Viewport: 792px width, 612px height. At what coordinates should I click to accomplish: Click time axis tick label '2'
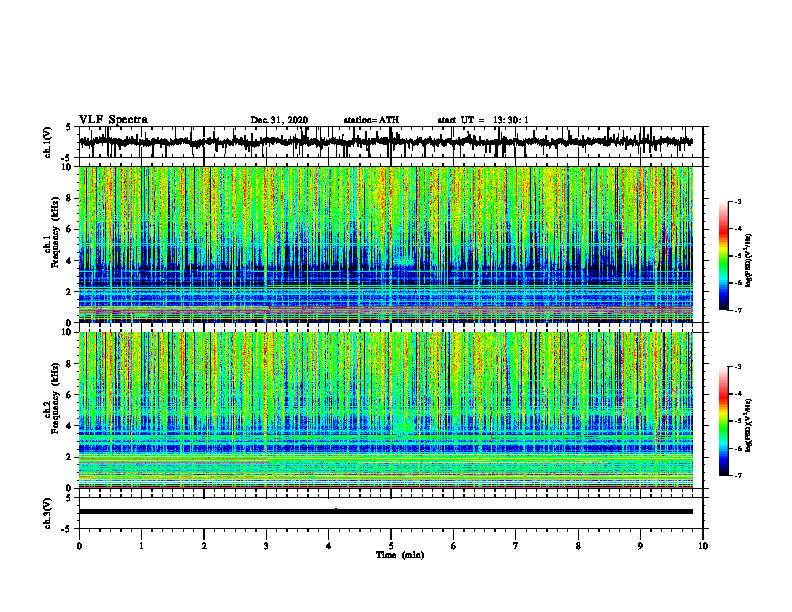coord(204,546)
